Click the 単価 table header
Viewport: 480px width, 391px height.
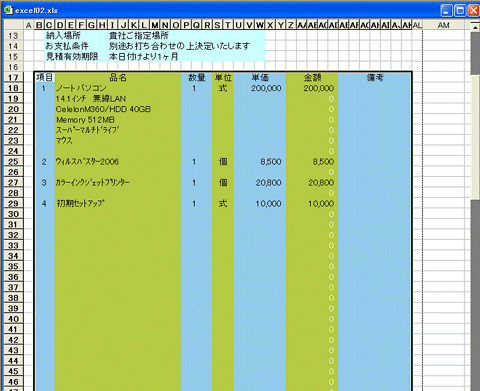click(x=260, y=78)
